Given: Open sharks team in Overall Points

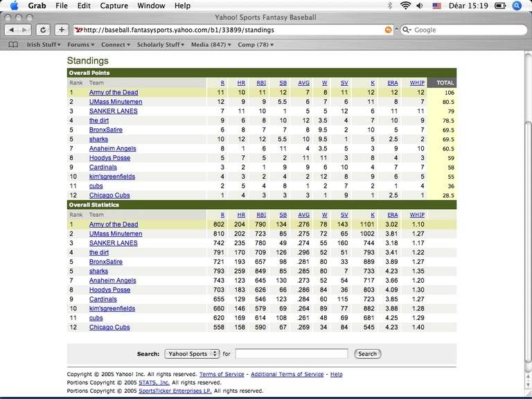Looking at the screenshot, I should coord(99,139).
